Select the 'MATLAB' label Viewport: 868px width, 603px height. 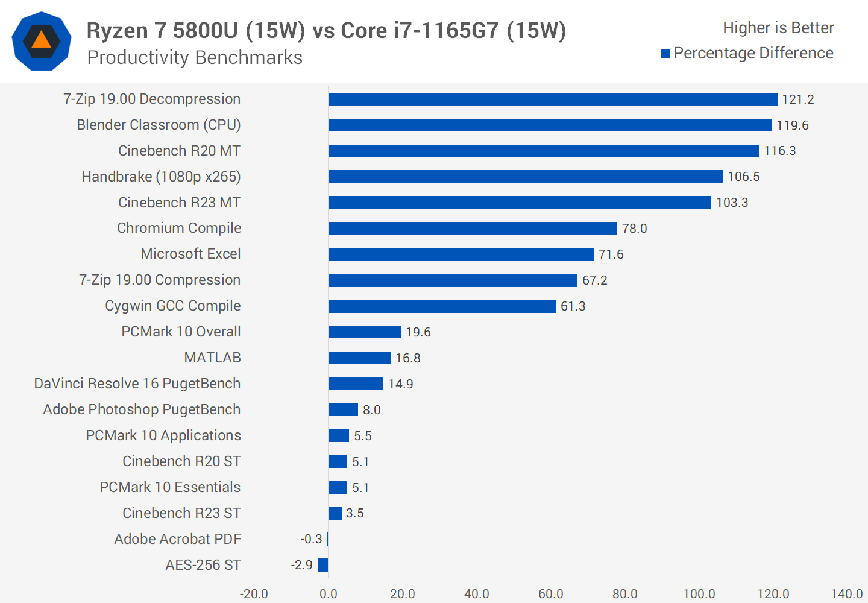212,358
